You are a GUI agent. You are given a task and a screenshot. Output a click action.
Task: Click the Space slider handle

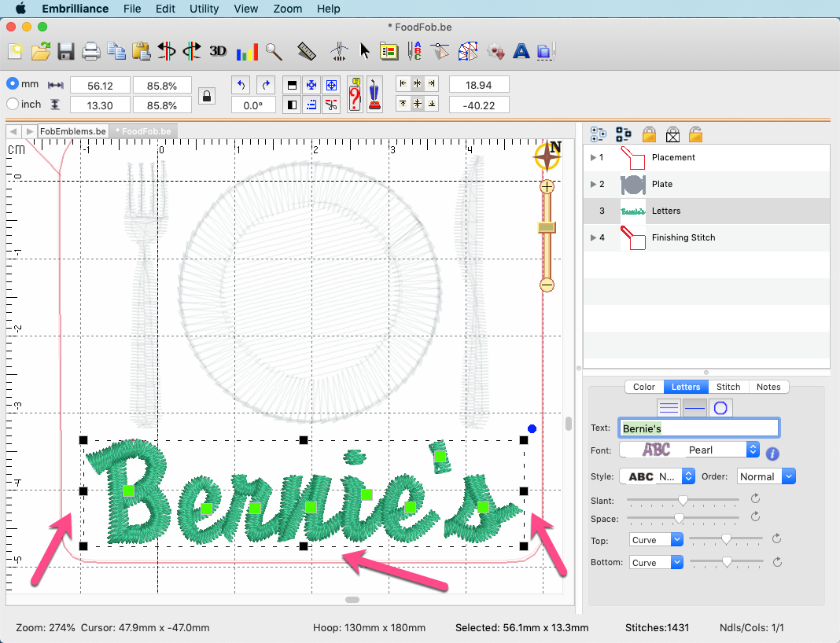tap(679, 518)
